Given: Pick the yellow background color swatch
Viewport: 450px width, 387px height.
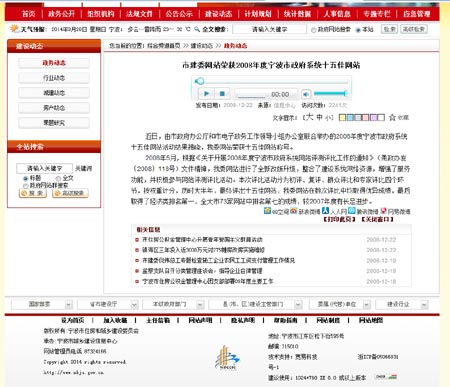Looking at the screenshot, I should 342,117.
